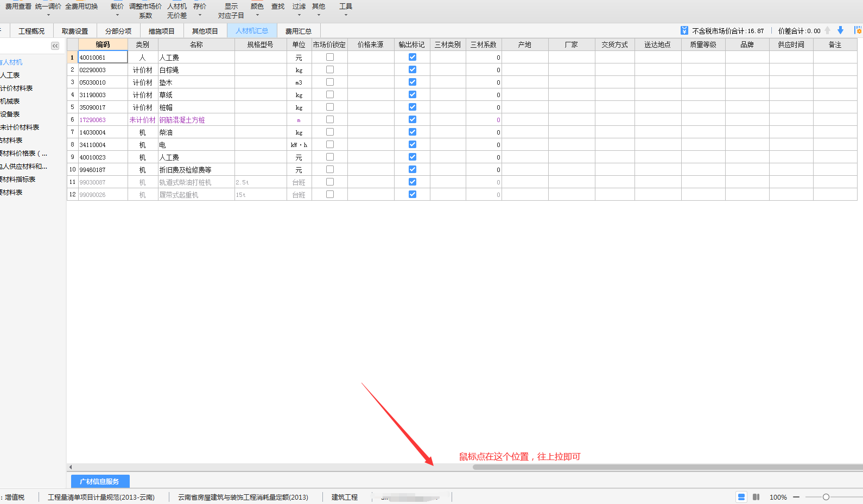Click the zoom-out minus icon
Screen dimensions: 863x504
click(x=796, y=497)
